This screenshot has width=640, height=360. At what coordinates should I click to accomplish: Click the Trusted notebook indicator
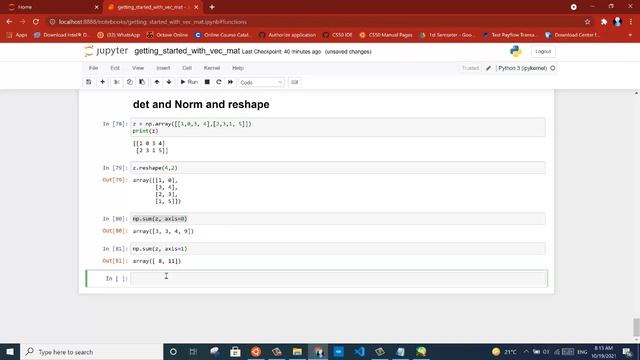[470, 68]
